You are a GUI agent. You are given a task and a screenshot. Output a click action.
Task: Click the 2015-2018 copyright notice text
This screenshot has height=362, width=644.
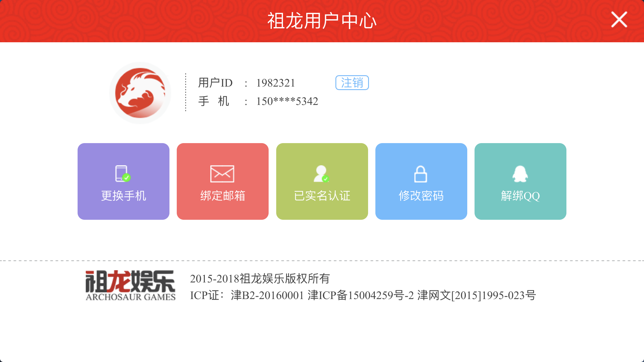pyautogui.click(x=260, y=279)
